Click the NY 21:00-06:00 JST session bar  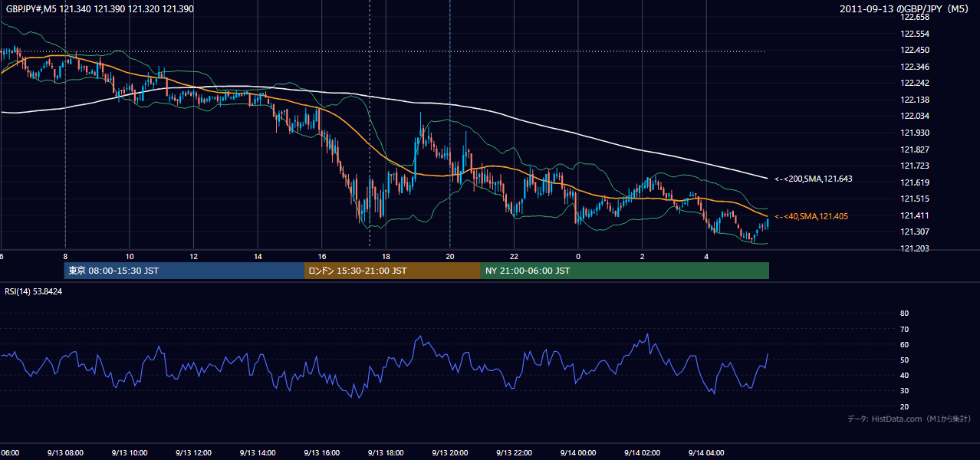[625, 271]
